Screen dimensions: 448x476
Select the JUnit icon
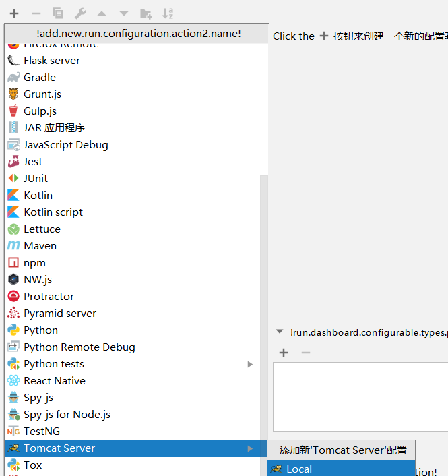tap(13, 178)
